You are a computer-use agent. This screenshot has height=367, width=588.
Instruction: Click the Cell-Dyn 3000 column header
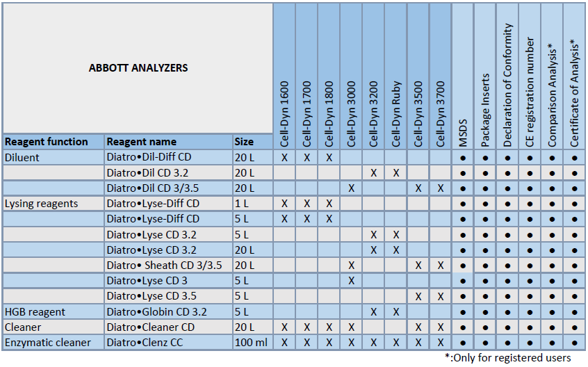coord(351,76)
